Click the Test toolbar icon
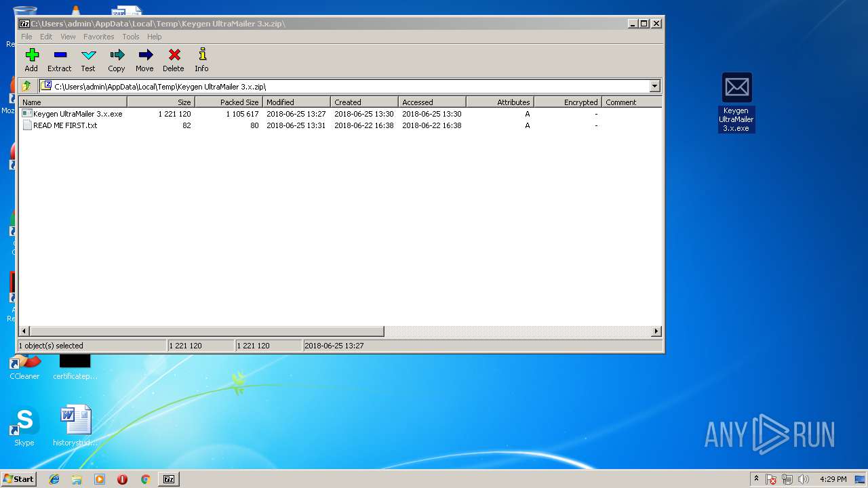Viewport: 868px width, 488px height. coord(88,60)
